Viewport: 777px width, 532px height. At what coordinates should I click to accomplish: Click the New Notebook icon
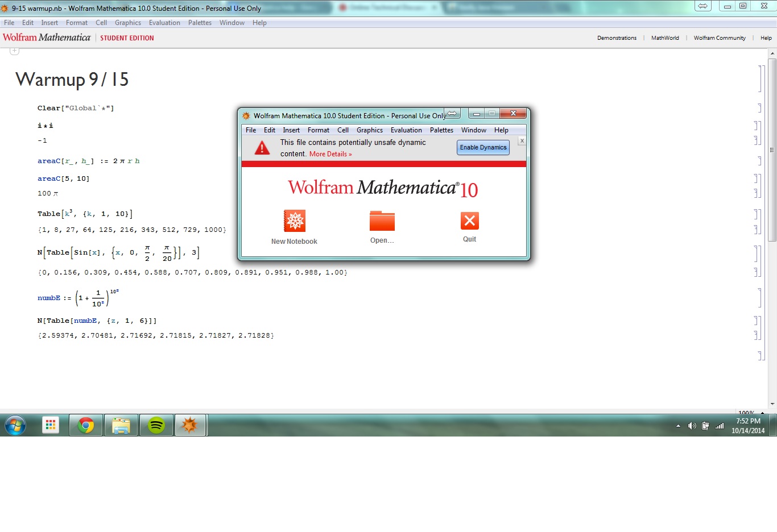pyautogui.click(x=295, y=221)
